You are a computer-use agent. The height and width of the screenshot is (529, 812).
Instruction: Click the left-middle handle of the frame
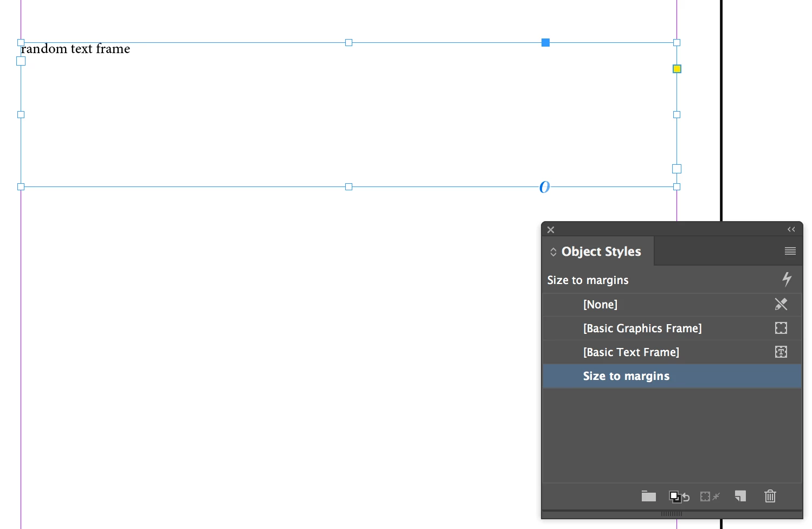click(x=21, y=114)
